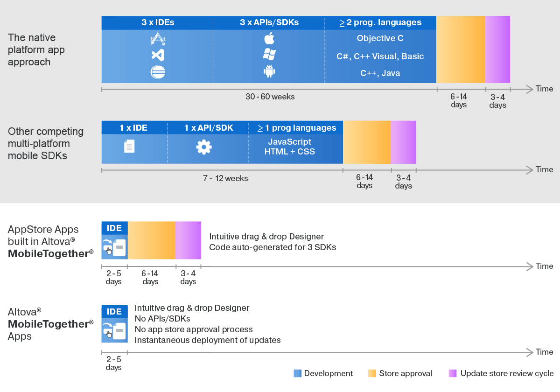Click '2 - 5 days' in AppStore Apps timeline
The image size is (560, 392).
113,278
